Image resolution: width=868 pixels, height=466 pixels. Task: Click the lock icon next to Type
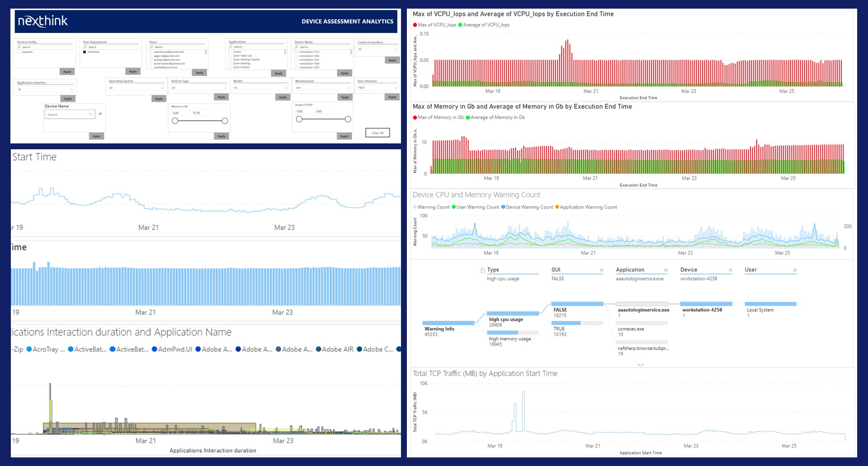point(482,270)
